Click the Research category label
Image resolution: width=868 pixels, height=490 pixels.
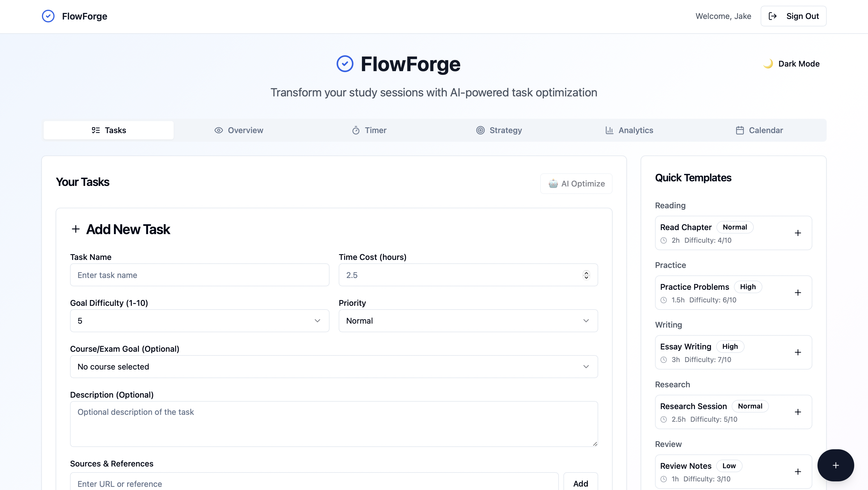(x=673, y=385)
